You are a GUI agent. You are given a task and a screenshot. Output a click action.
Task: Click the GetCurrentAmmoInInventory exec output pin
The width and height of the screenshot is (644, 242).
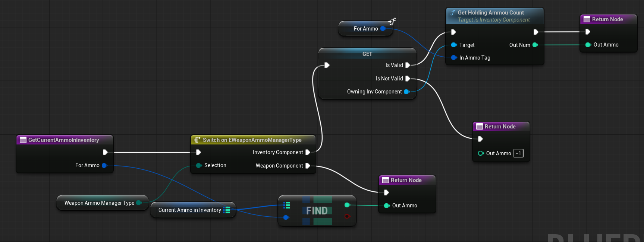105,152
